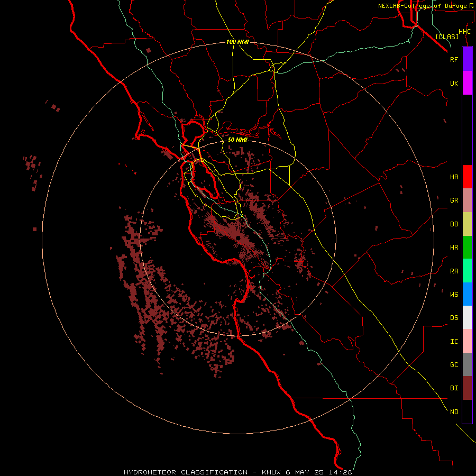Click the UK legend label
The height and width of the screenshot is (476, 476).
tap(454, 83)
